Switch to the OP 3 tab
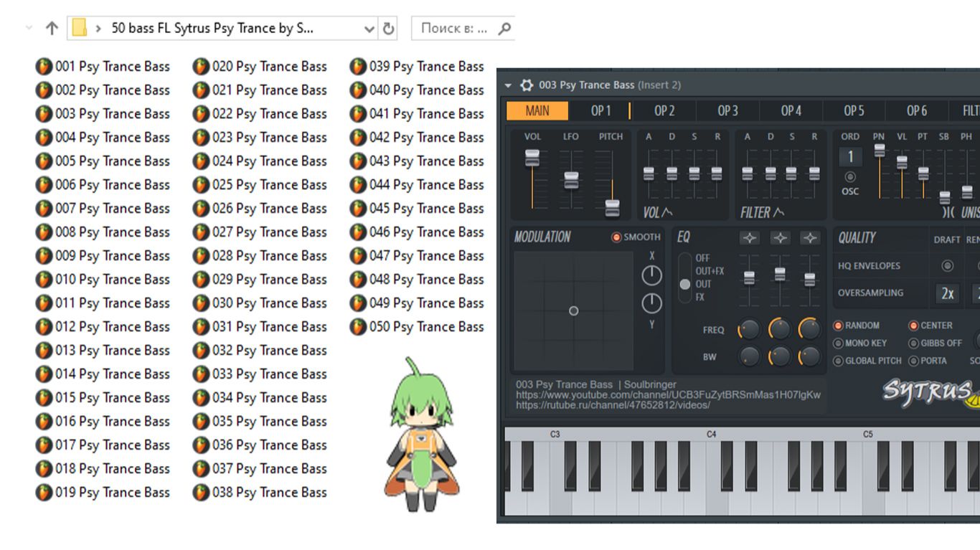The width and height of the screenshot is (980, 550). pyautogui.click(x=727, y=110)
